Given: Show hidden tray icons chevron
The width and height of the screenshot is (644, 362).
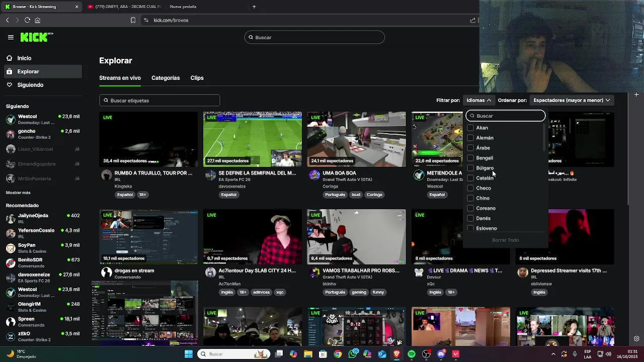Looking at the screenshot, I should [x=553, y=354].
